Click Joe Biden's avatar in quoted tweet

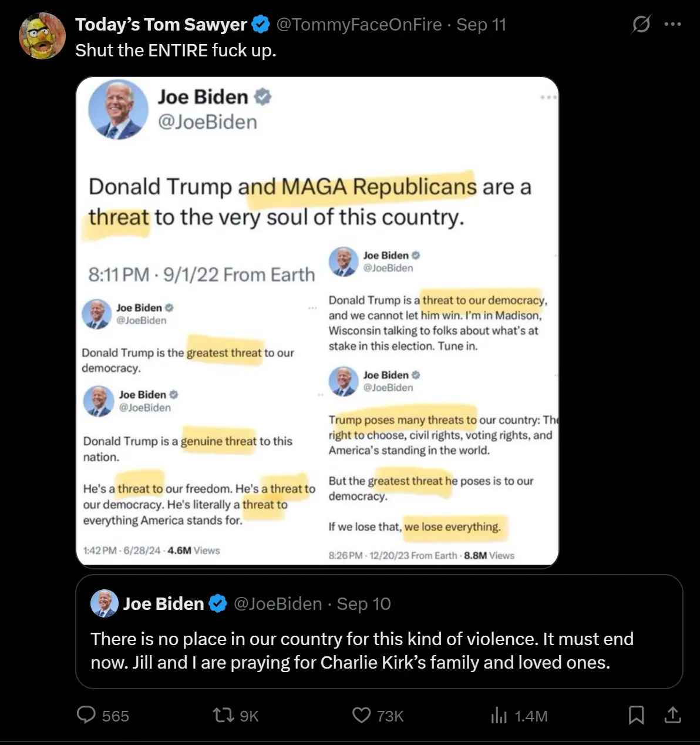(105, 603)
